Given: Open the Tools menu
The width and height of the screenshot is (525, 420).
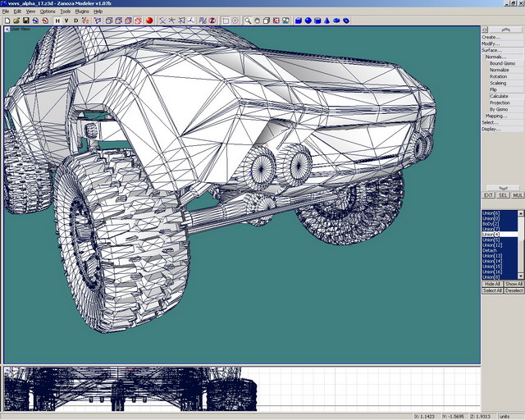Looking at the screenshot, I should pos(65,11).
